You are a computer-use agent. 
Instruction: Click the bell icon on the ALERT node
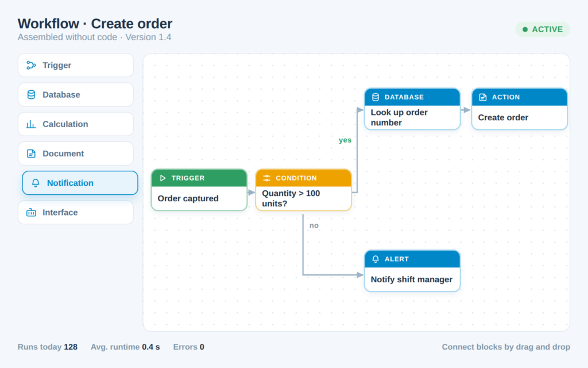coord(376,259)
